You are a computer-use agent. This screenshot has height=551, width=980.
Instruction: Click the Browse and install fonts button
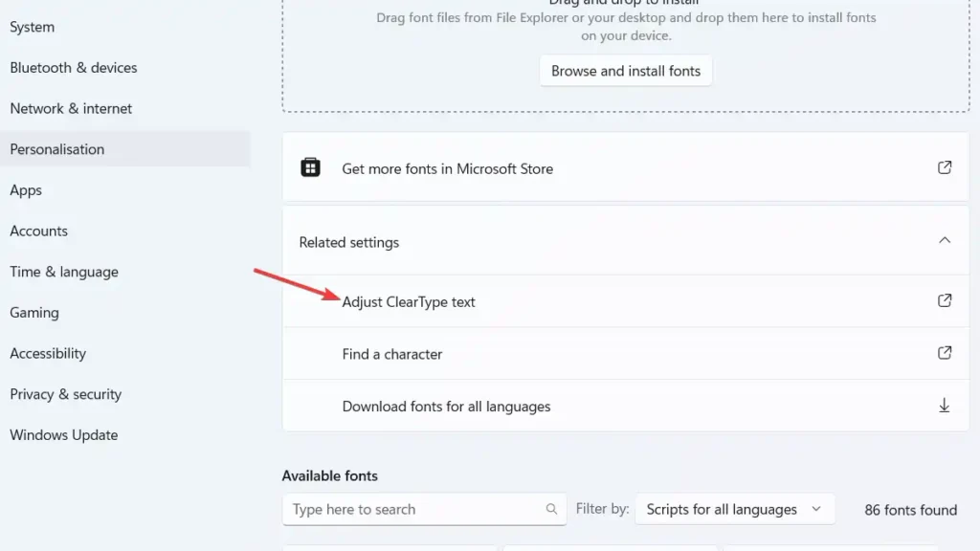pos(626,71)
